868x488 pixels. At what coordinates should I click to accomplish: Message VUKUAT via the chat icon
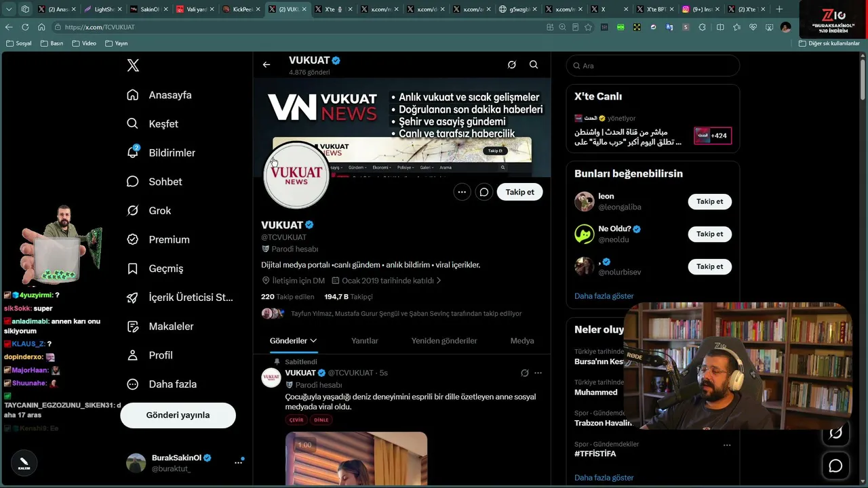tap(484, 192)
